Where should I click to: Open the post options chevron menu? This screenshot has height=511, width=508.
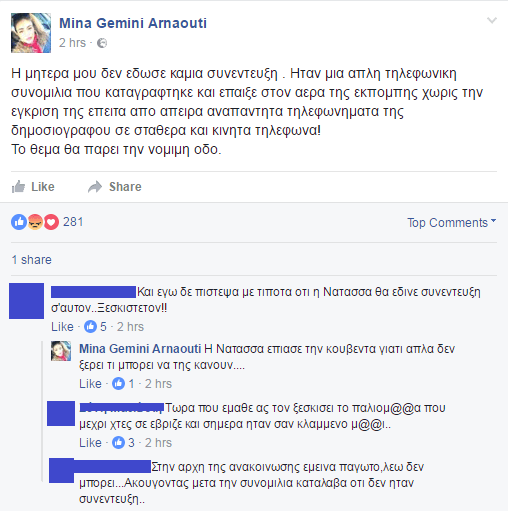492,21
